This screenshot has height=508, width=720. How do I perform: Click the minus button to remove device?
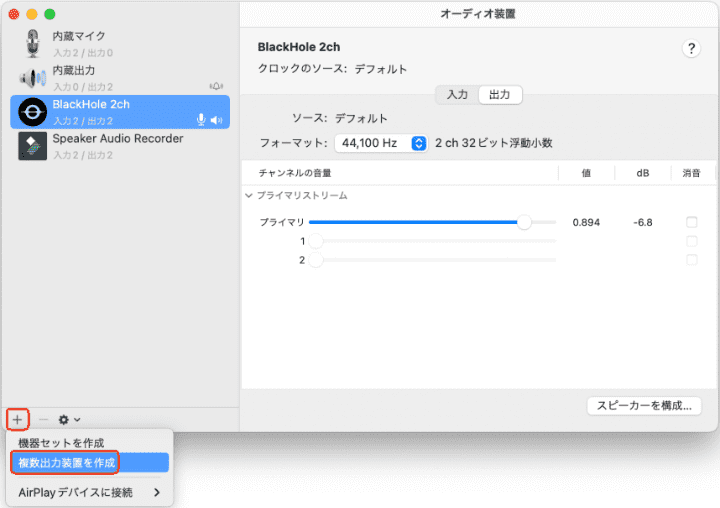pos(43,419)
